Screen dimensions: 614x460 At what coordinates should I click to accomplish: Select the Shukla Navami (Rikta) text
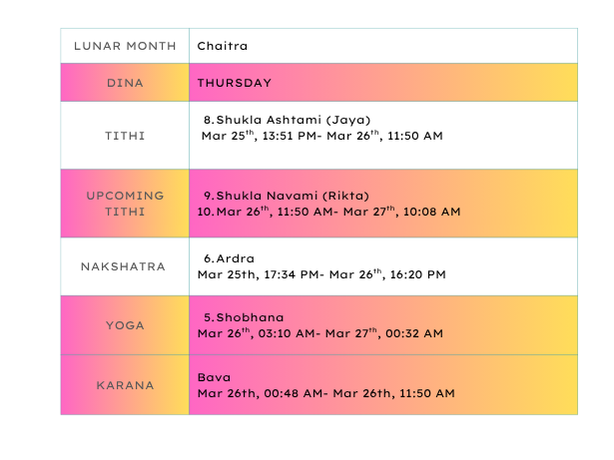[x=286, y=195]
